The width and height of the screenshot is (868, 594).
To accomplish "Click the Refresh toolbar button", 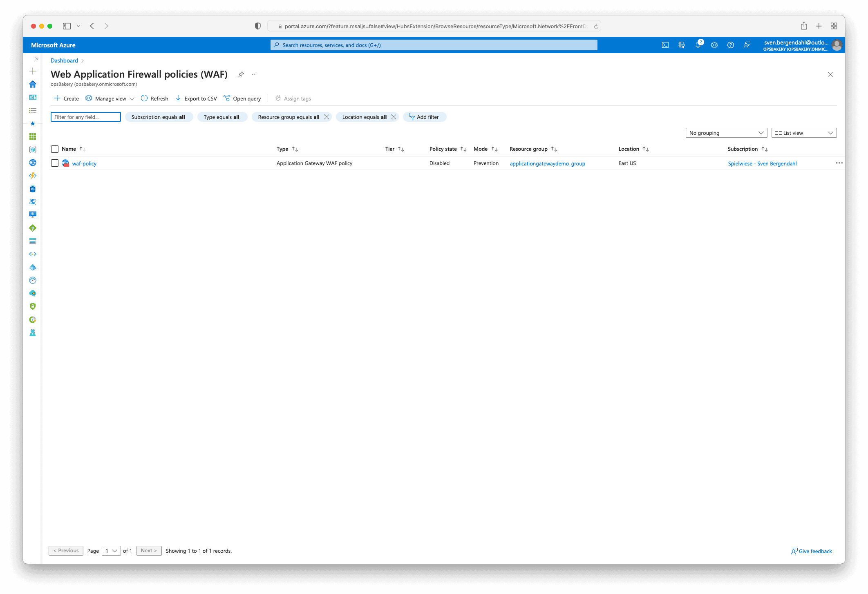I will (154, 98).
